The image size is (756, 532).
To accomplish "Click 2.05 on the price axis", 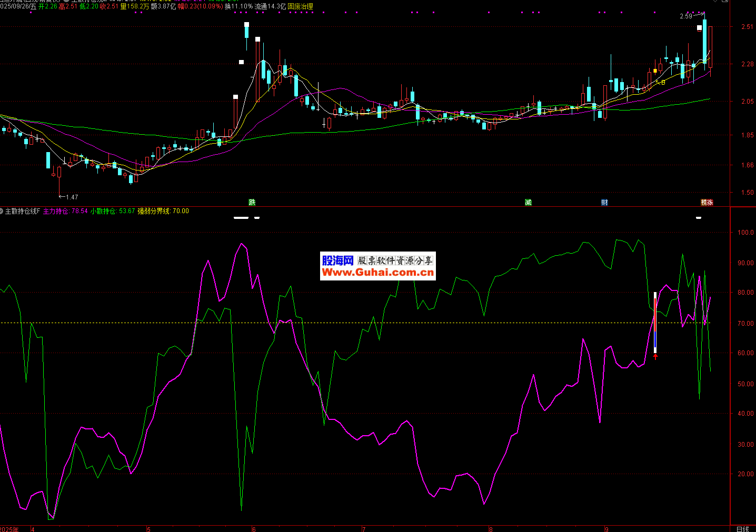I will click(x=747, y=102).
